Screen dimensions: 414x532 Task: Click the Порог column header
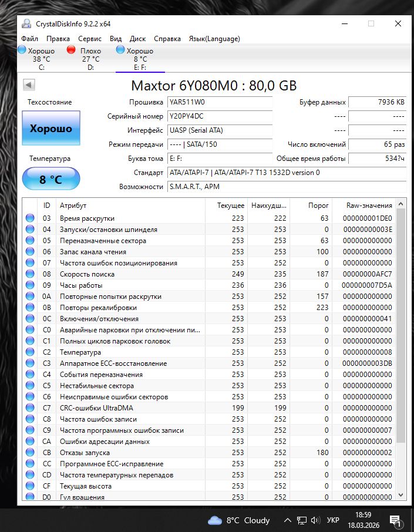click(x=311, y=206)
